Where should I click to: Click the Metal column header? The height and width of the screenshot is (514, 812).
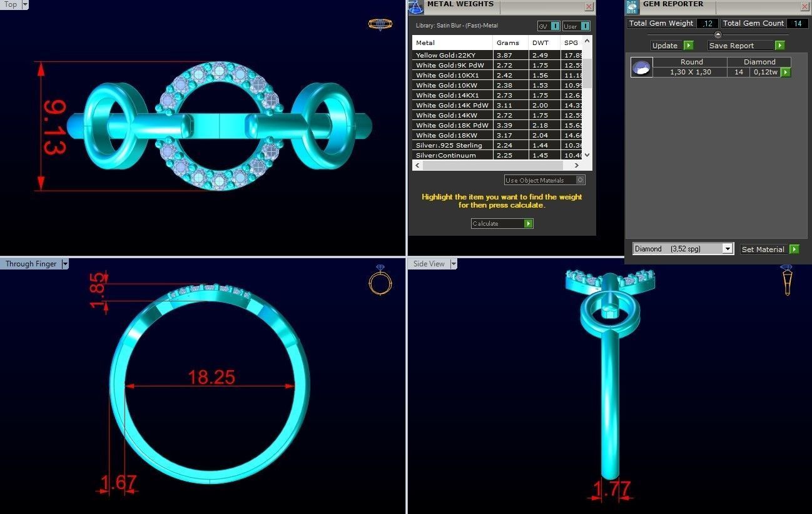[x=453, y=43]
